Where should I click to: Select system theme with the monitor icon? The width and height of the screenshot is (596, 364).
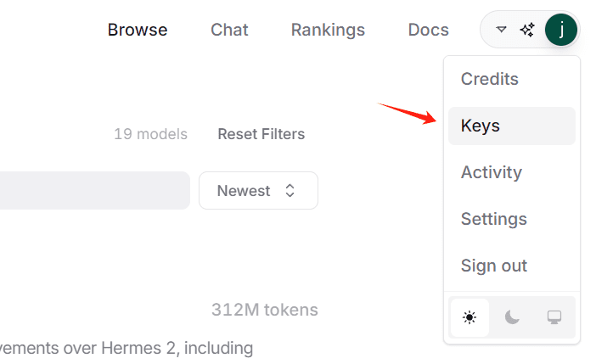point(554,317)
